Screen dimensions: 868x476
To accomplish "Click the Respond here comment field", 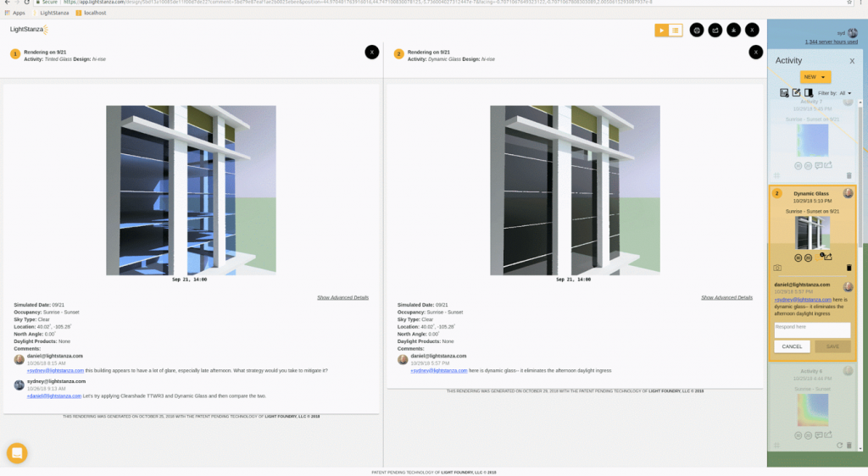I will [x=811, y=329].
